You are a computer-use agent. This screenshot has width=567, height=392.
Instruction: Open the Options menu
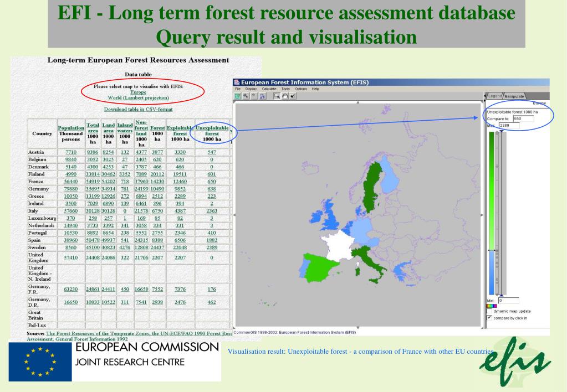[x=301, y=89]
